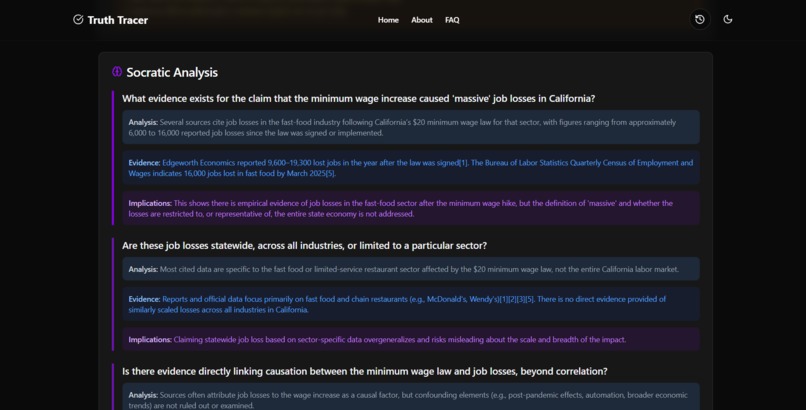Open the FAQ nav item
806x410 pixels.
[452, 20]
